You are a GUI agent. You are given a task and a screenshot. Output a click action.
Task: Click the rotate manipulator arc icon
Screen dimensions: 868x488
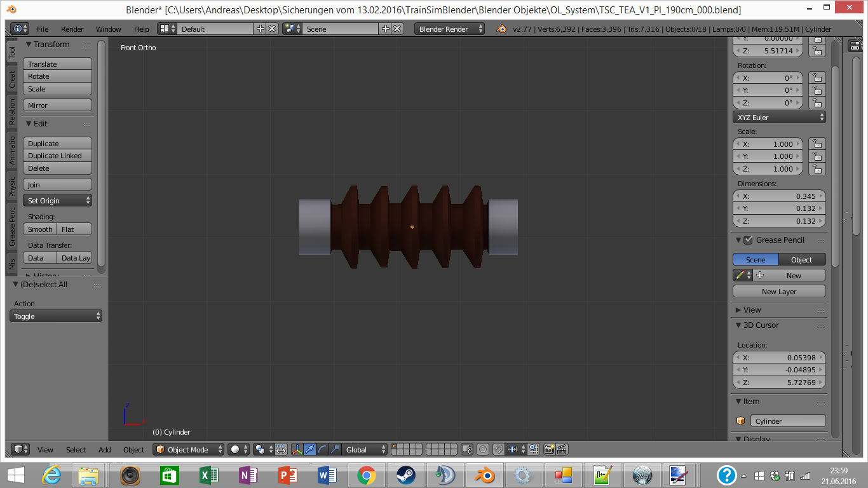click(x=322, y=449)
